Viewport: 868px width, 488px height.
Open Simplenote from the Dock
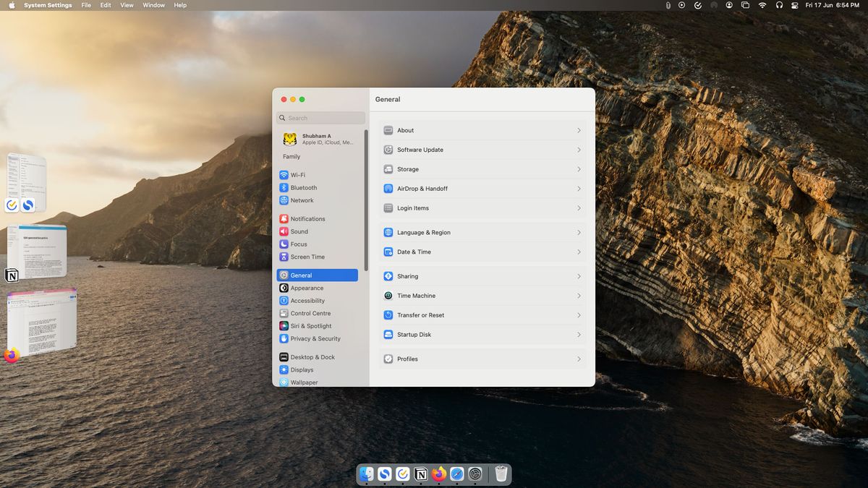coord(384,474)
